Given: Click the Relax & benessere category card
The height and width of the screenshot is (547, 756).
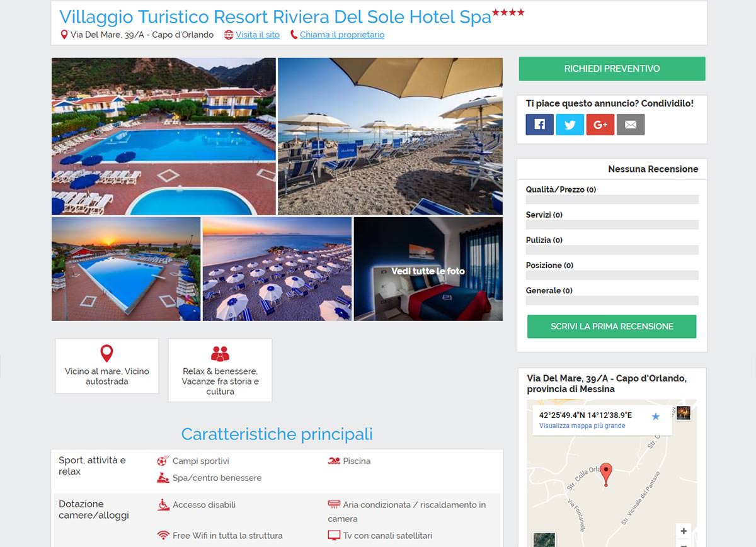Looking at the screenshot, I should pos(220,370).
